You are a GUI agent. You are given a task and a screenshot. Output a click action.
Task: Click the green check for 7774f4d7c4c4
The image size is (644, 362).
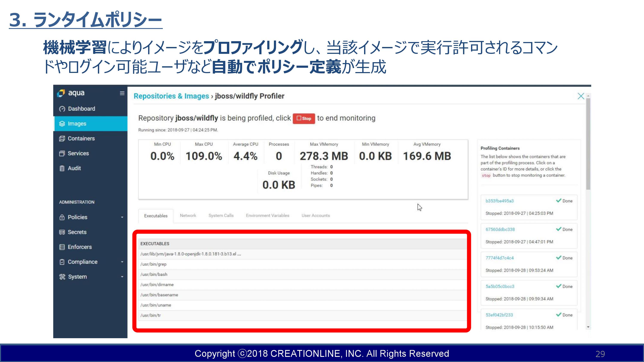(559, 258)
